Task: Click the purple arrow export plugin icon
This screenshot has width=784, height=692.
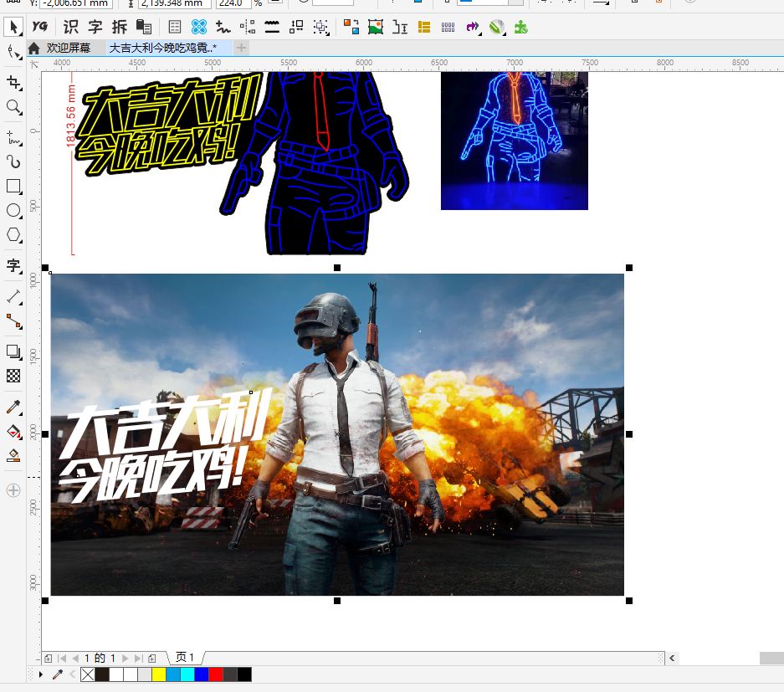Action: [x=473, y=27]
